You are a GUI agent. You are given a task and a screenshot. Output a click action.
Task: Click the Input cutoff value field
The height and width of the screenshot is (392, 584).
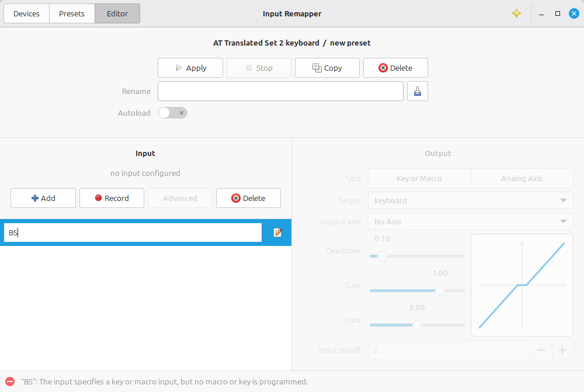click(449, 350)
